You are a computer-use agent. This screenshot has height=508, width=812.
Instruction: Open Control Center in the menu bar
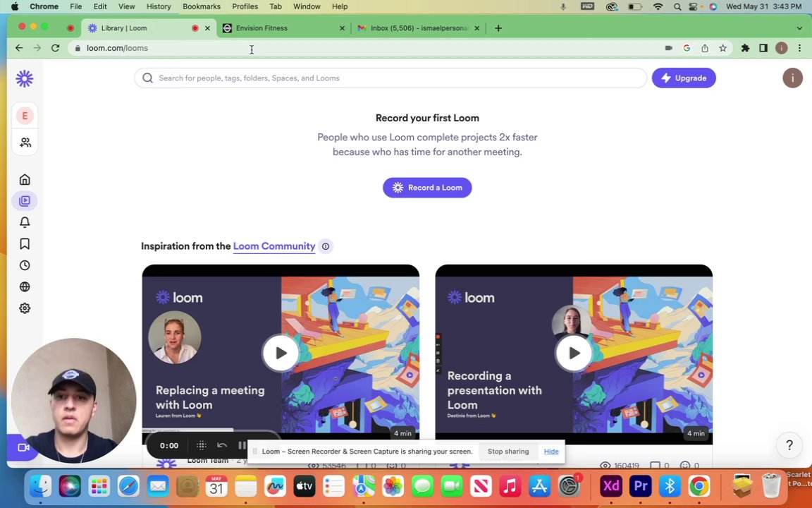pos(694,6)
